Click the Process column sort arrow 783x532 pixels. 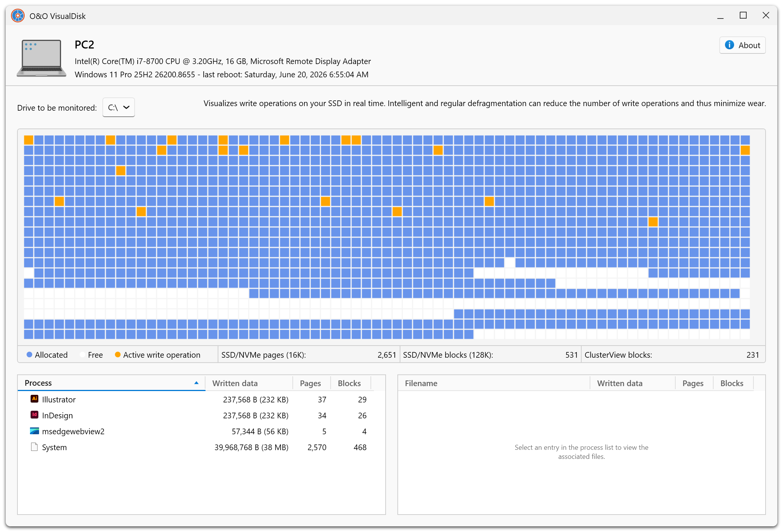tap(196, 383)
